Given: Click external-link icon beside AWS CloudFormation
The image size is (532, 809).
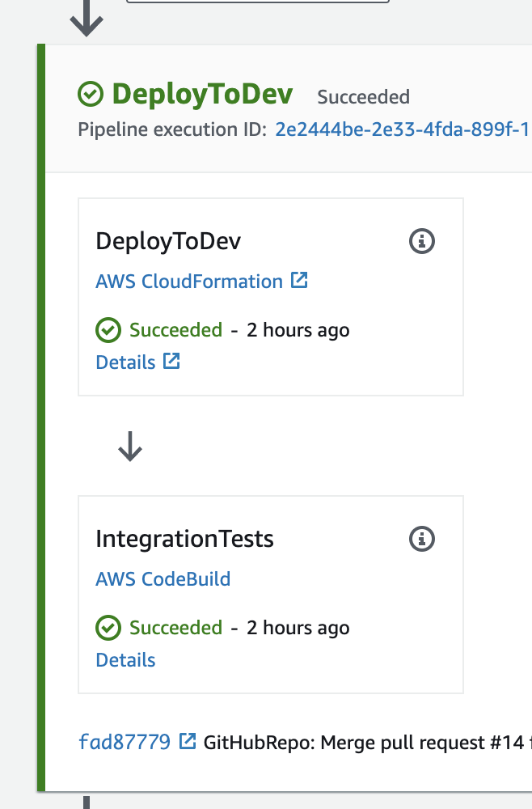Looking at the screenshot, I should coord(299,280).
